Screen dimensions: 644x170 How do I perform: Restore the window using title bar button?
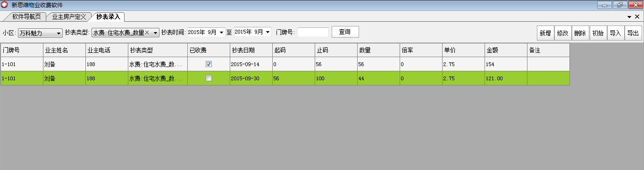click(x=619, y=5)
